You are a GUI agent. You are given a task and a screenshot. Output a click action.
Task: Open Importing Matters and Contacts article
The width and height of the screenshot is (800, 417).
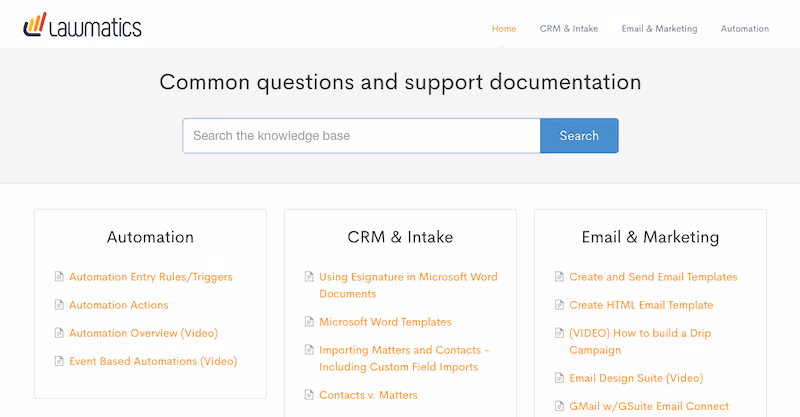(x=404, y=358)
